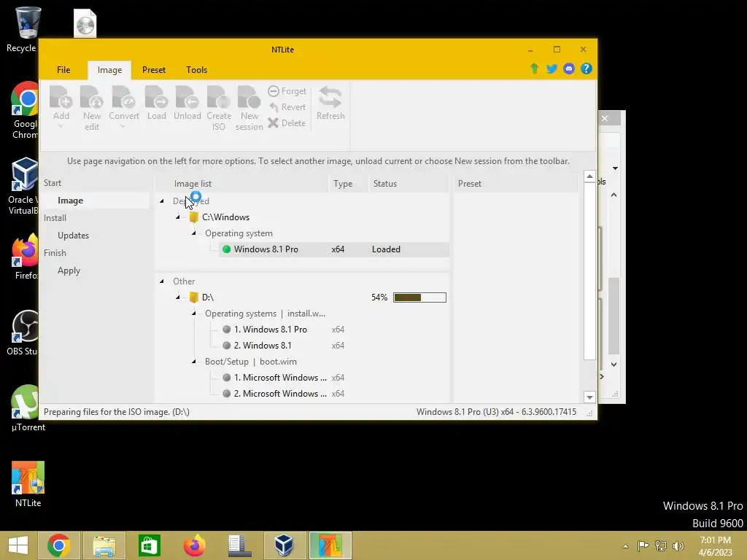Image resolution: width=747 pixels, height=560 pixels.
Task: Click the background window scroll down arrow
Action: click(614, 365)
